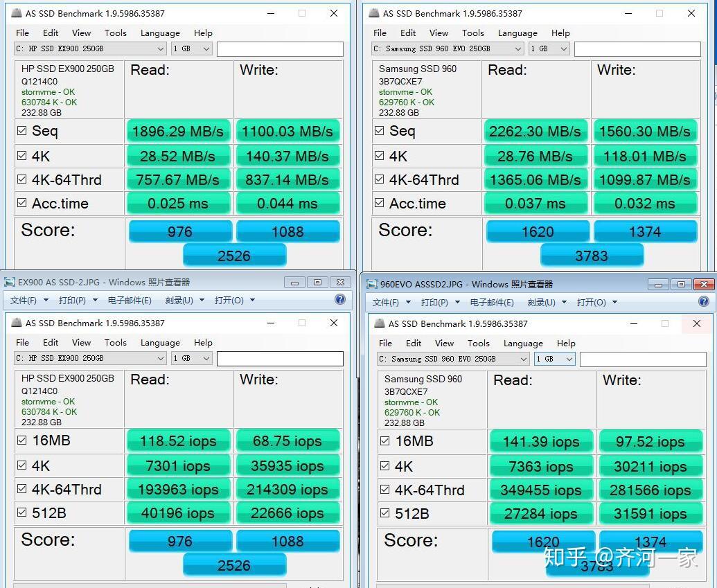Viewport: 717px width, 588px height.
Task: Click photo viewer icon beside EX900 AS SSD-2.JPG title
Action: [9, 282]
